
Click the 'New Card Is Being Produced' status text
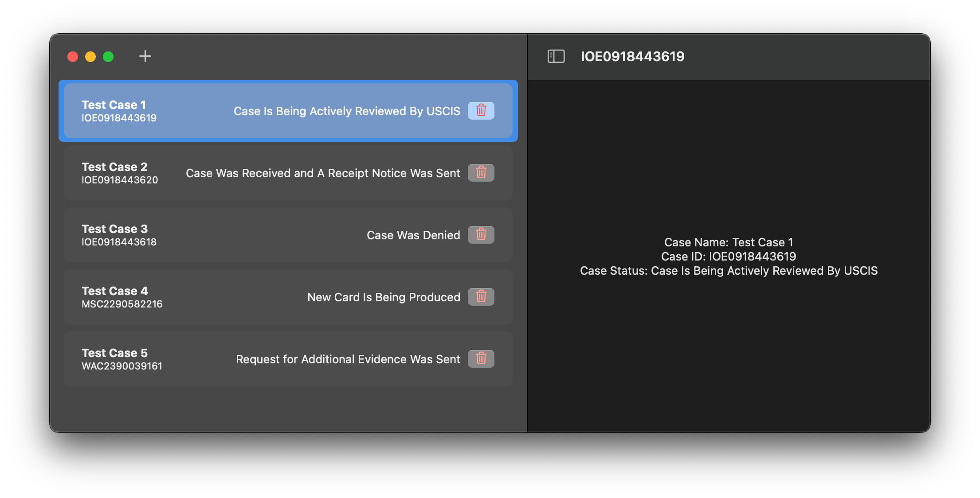[x=384, y=297]
